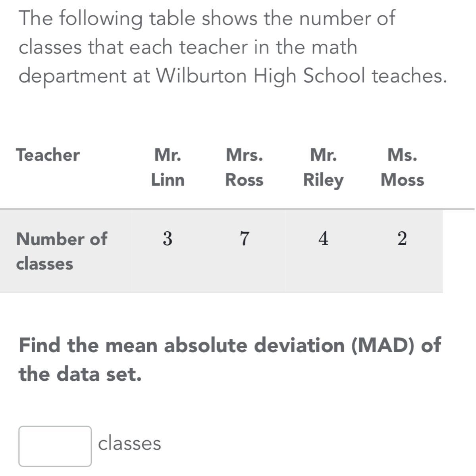
Task: Click the MAD answer input box
Action: [x=55, y=446]
